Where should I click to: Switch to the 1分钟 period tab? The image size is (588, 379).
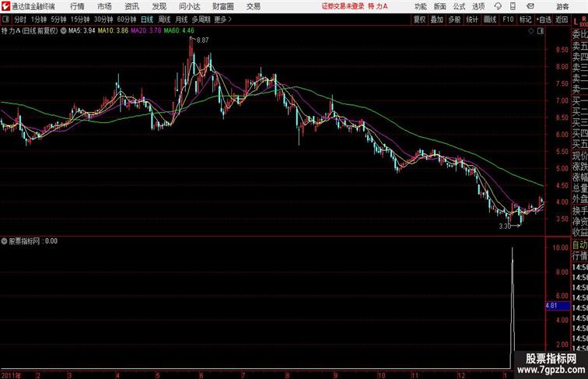(39, 19)
